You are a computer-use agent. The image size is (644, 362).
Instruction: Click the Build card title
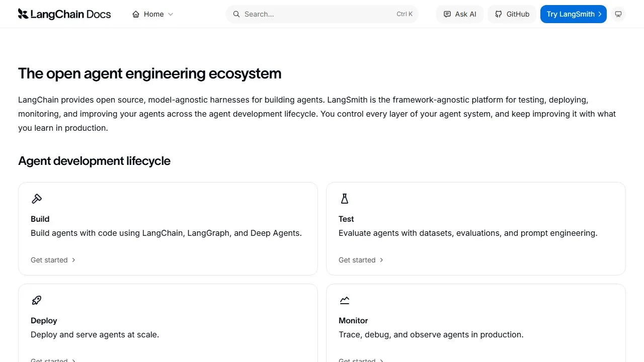[40, 219]
